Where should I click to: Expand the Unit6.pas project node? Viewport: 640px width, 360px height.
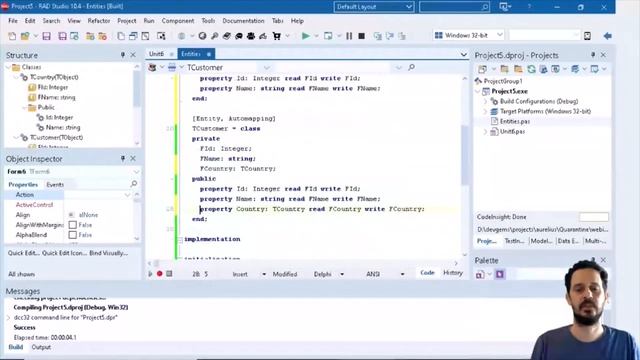485,131
